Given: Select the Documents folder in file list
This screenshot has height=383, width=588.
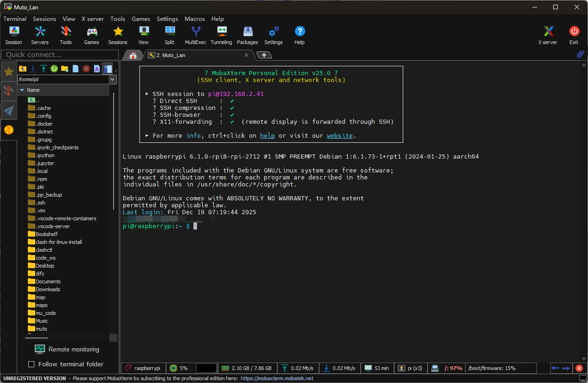Looking at the screenshot, I should click(48, 281).
